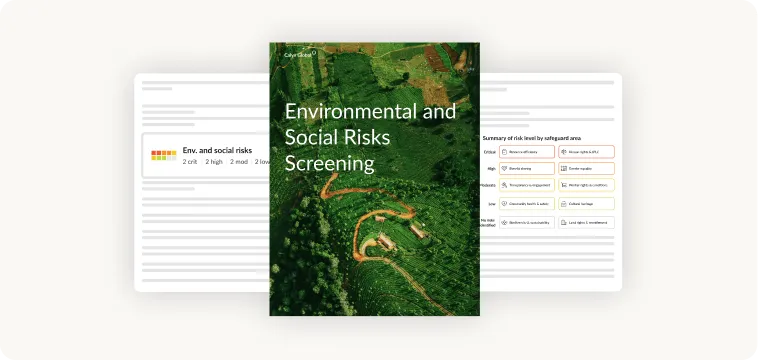Open the Biodiversity & sustainability card
The width and height of the screenshot is (758, 360).
(527, 223)
